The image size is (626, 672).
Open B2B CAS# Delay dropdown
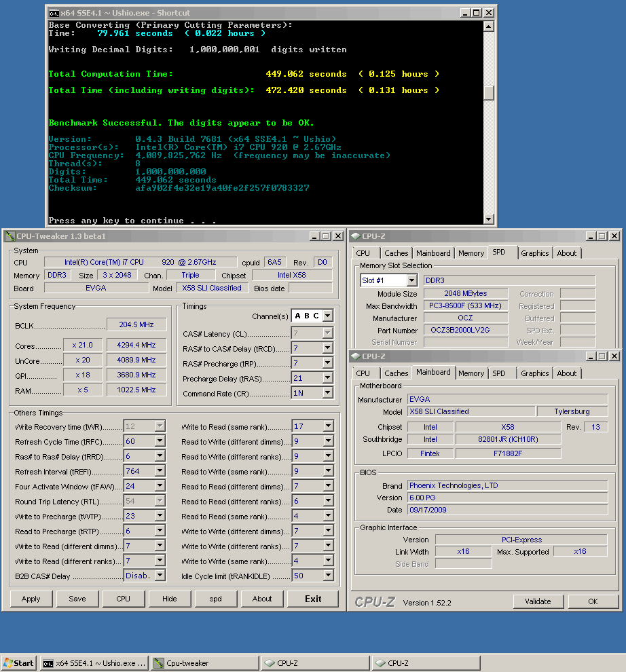[x=160, y=576]
